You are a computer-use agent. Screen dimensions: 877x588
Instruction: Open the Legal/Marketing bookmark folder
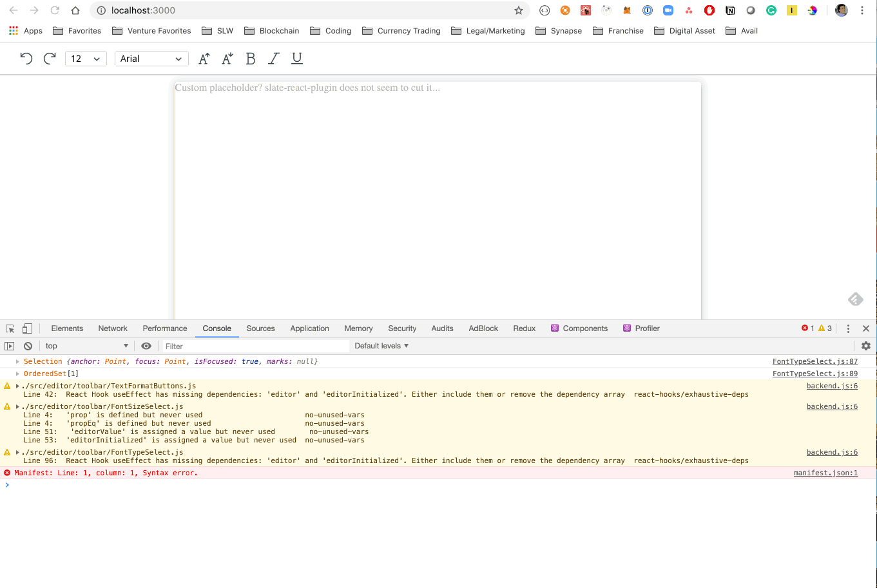coord(488,31)
